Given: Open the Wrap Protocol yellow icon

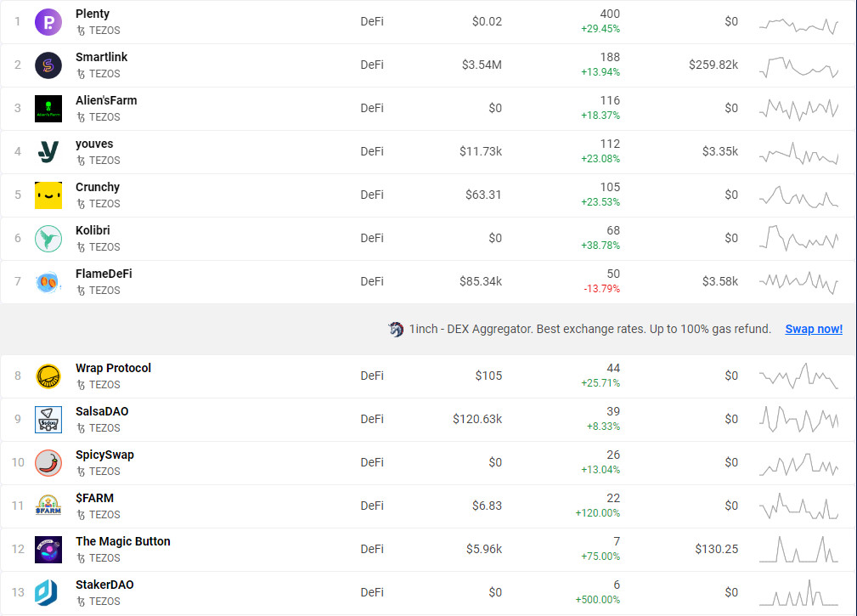Looking at the screenshot, I should tap(48, 376).
